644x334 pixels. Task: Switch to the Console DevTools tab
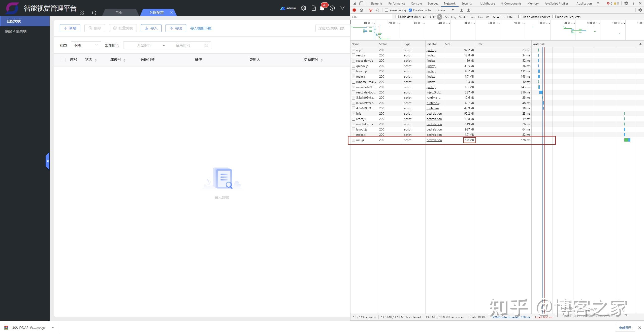(x=416, y=3)
